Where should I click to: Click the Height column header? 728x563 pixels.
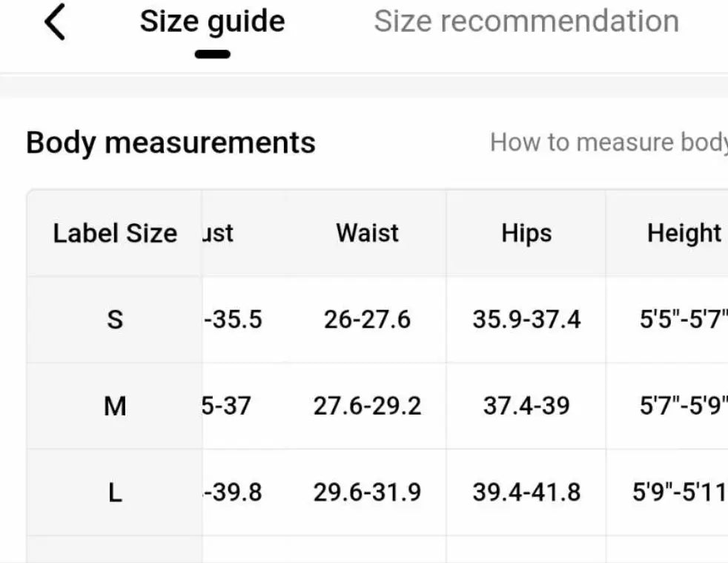(684, 233)
